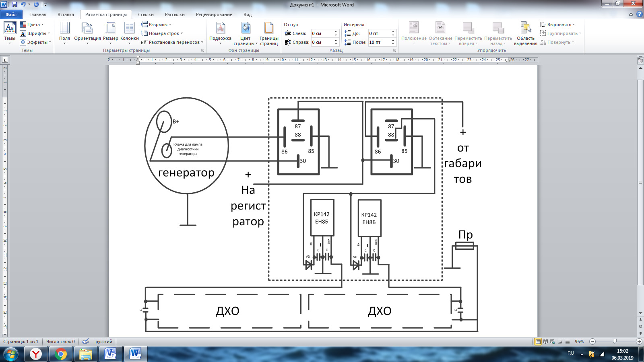Click the zoom out minus button
The image size is (644, 362).
point(592,341)
